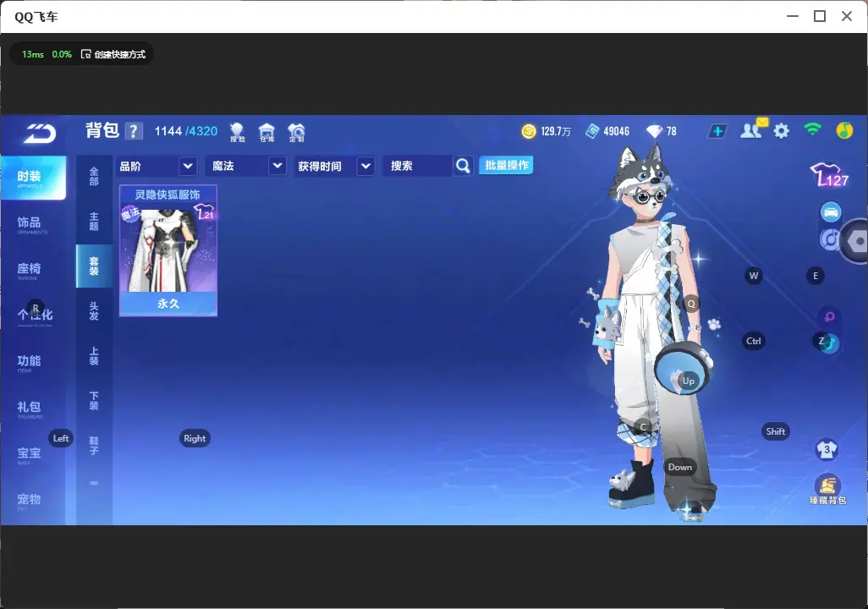868x609 pixels.
Task: Open the settings gear icon
Action: (781, 131)
